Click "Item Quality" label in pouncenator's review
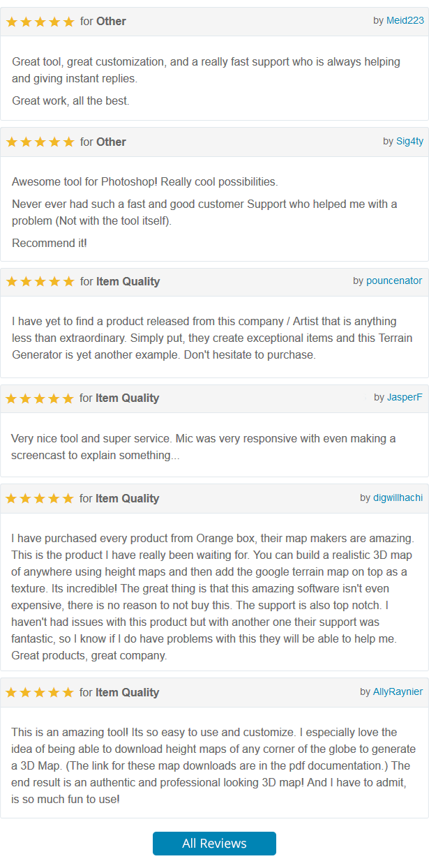Image resolution: width=429 pixels, height=868 pixels. click(128, 282)
